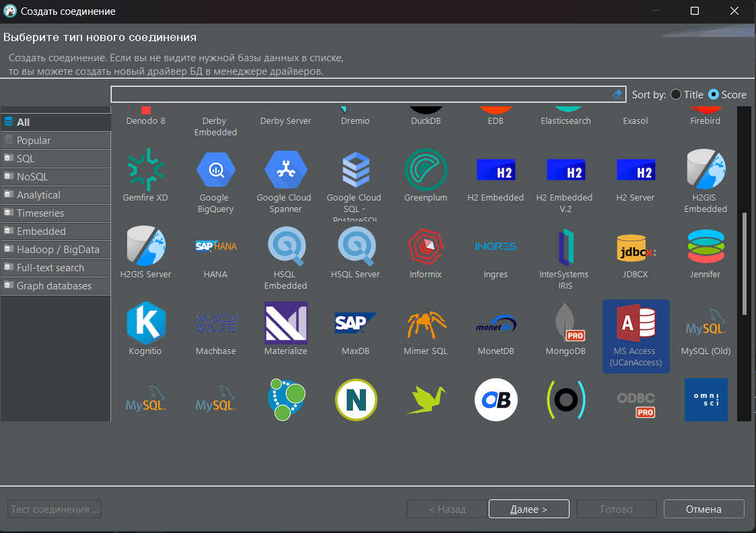Select the H2GIS Server icon
The image size is (756, 533).
pyautogui.click(x=145, y=246)
